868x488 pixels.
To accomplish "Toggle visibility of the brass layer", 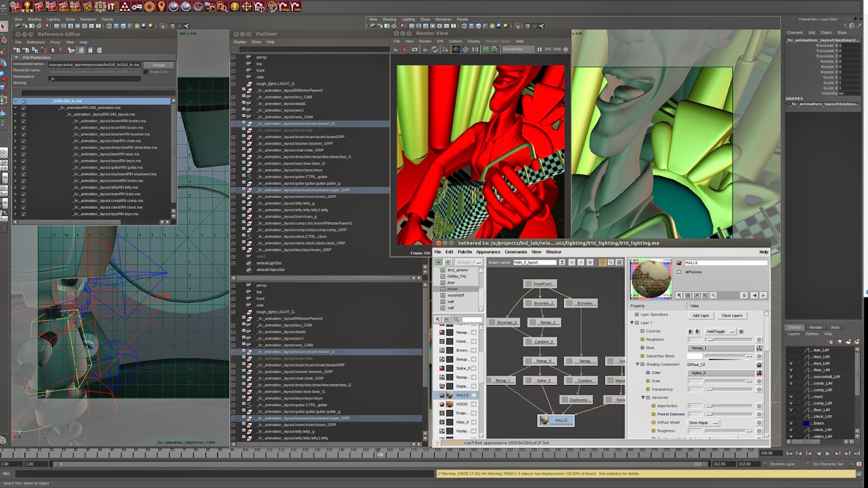I will [x=791, y=423].
